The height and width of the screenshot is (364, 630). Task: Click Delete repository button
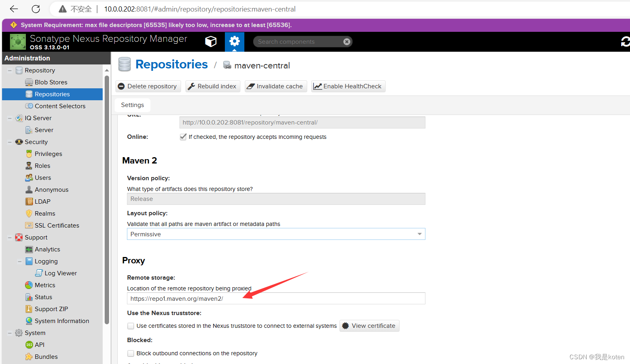[148, 86]
